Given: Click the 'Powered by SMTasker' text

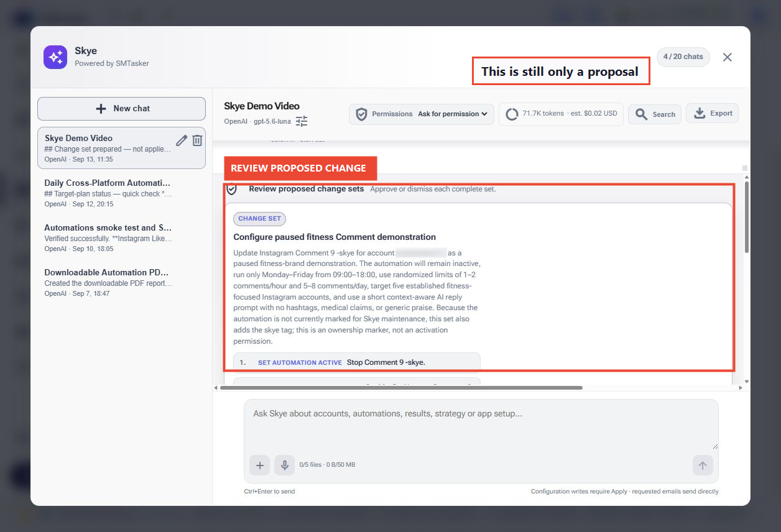Looking at the screenshot, I should click(112, 63).
